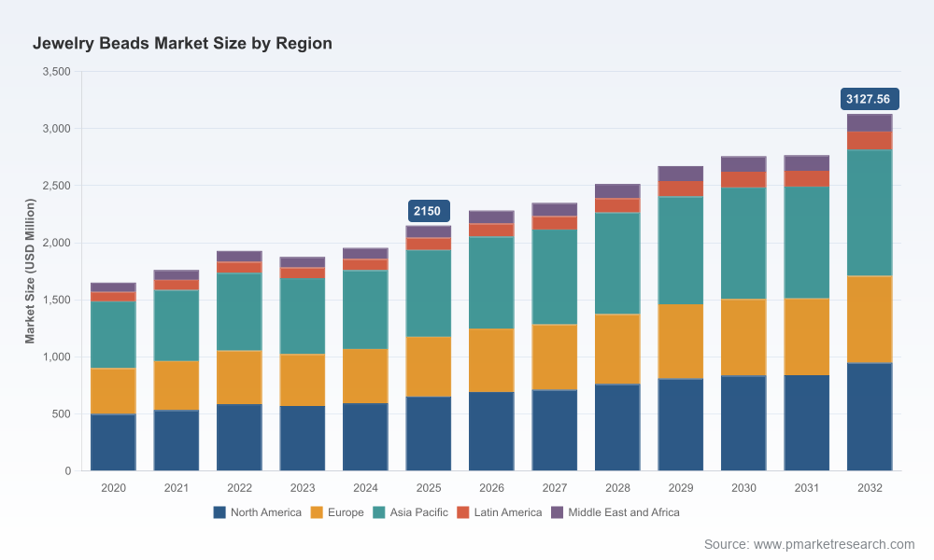This screenshot has height=560, width=934.
Task: Select the 2031 Europe bar segment
Action: click(x=807, y=337)
